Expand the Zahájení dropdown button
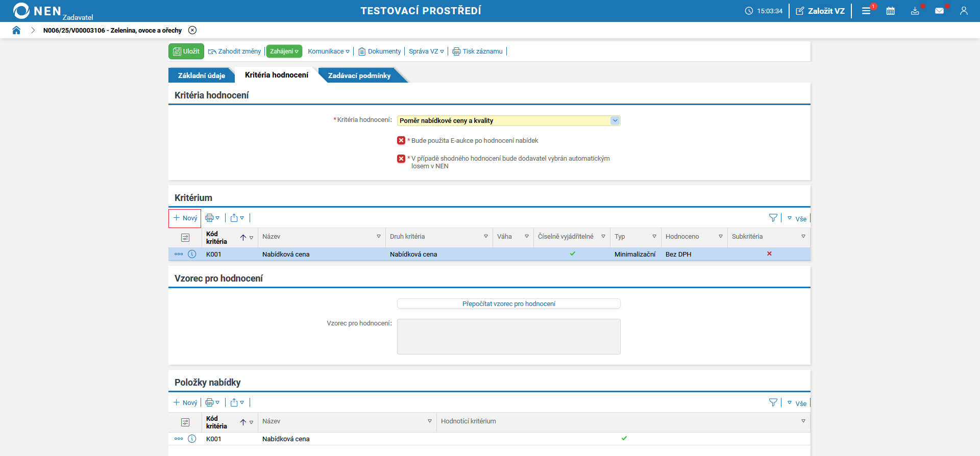The height and width of the screenshot is (456, 980). tap(284, 52)
